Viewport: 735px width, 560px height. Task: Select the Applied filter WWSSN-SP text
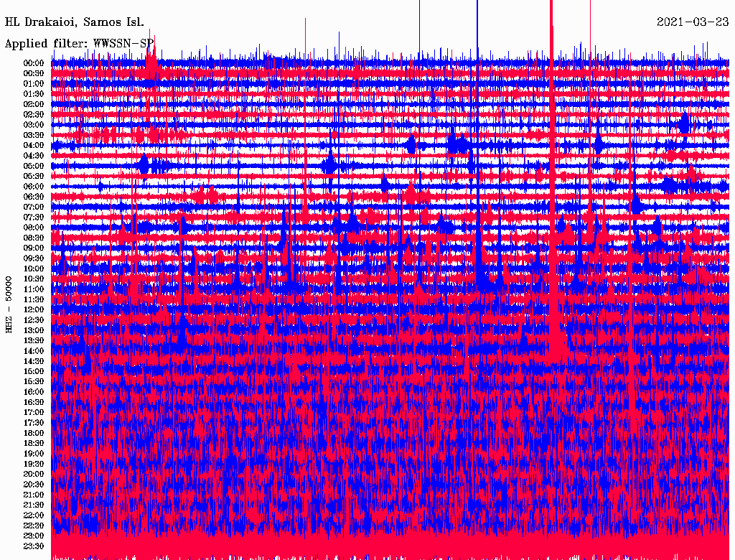pyautogui.click(x=80, y=43)
